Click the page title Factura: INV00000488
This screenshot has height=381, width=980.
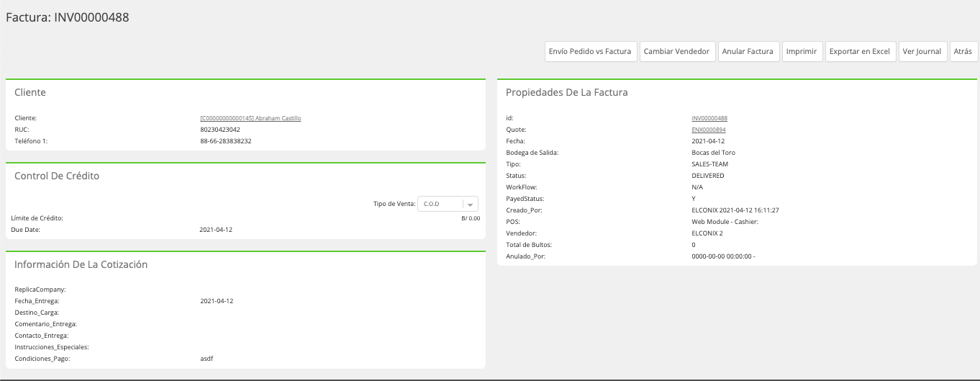tap(68, 17)
